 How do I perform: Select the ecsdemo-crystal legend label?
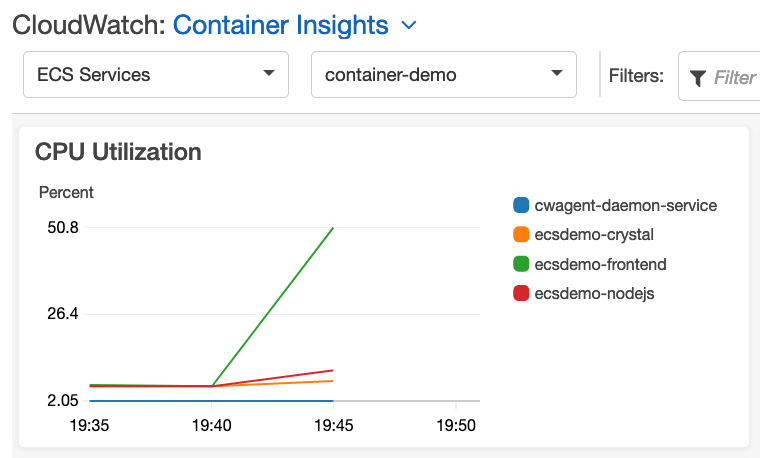pyautogui.click(x=594, y=235)
